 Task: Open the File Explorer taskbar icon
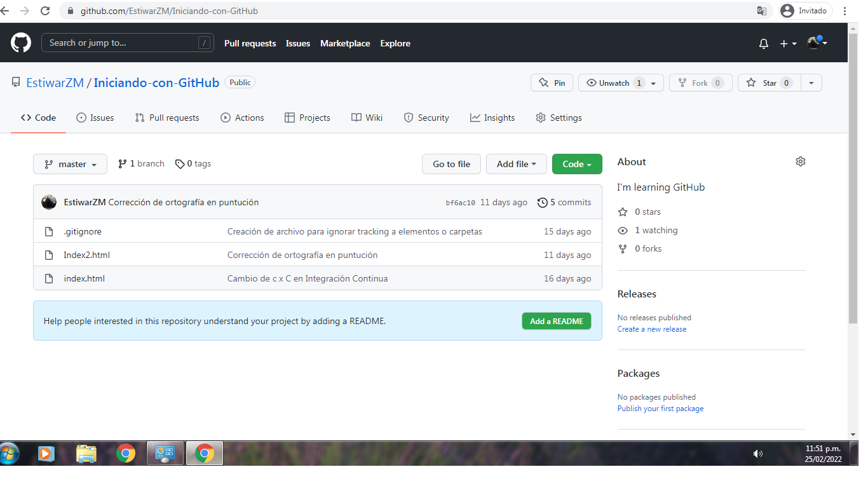click(86, 454)
